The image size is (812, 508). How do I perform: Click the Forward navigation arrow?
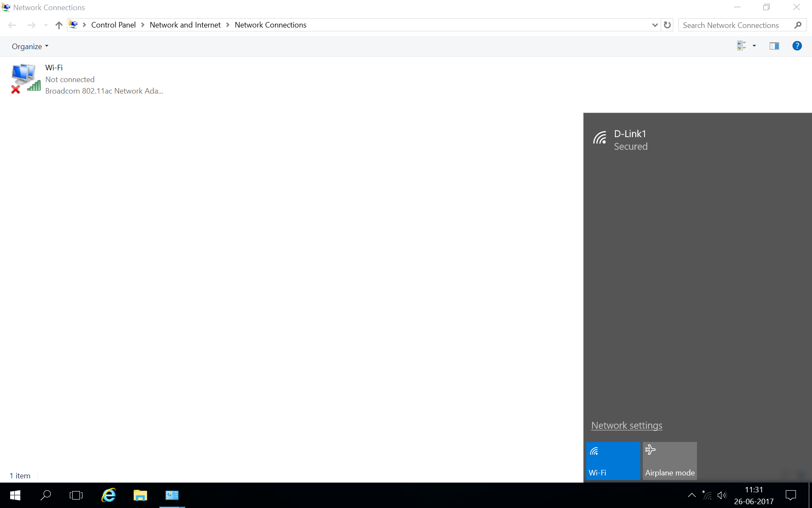coord(31,25)
